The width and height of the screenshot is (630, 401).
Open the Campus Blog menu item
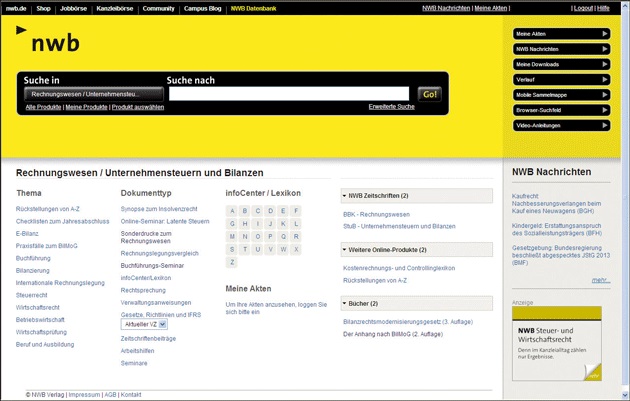203,7
